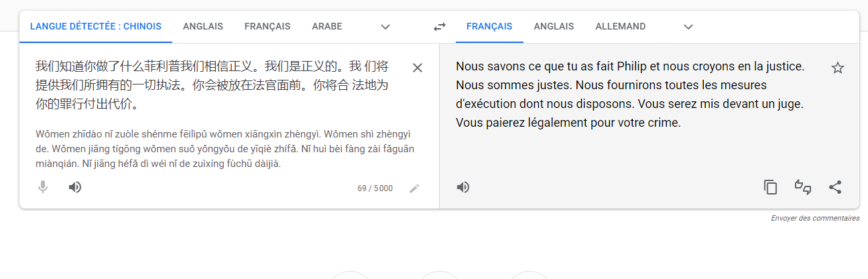
Task: Listen to the French translation audio
Action: 462,187
